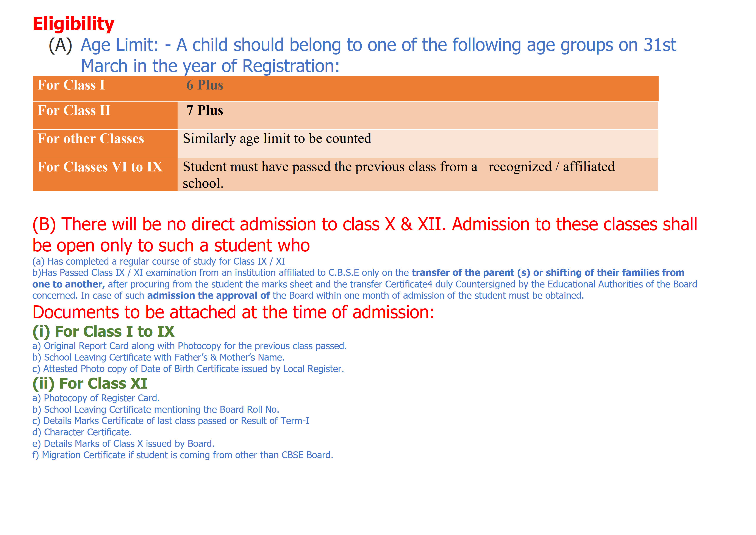
Task: Click Documents to be attached heading
Action: [233, 312]
